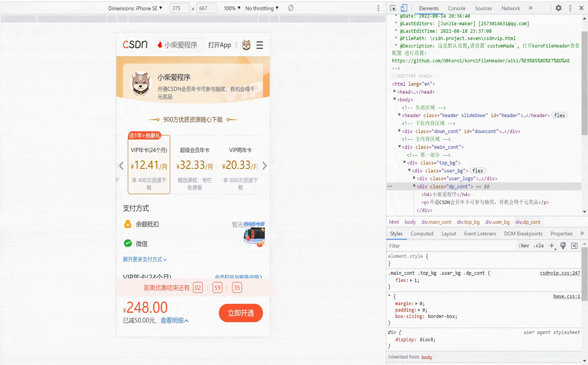Select the VIP年卡(24个月) pricing card
Screen dimensions: 588x365
(149, 165)
